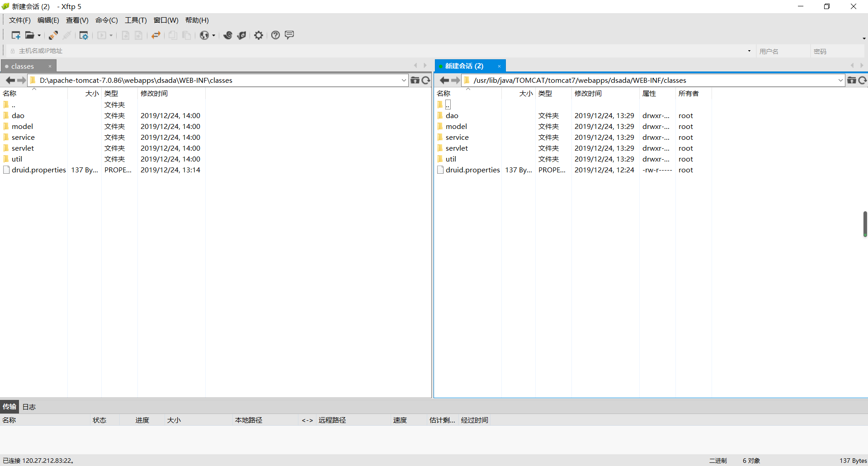Open the 命令(C) menu
Image resolution: width=868 pixels, height=466 pixels.
(107, 20)
